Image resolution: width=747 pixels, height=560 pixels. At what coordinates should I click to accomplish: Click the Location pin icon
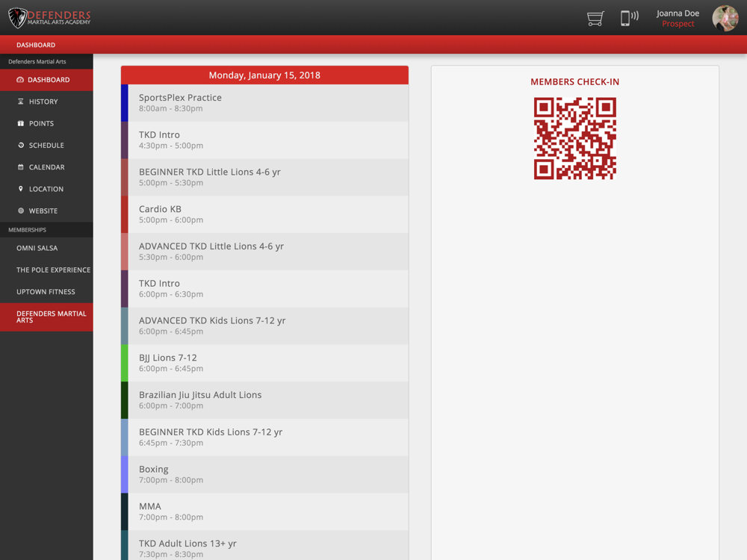click(x=20, y=189)
